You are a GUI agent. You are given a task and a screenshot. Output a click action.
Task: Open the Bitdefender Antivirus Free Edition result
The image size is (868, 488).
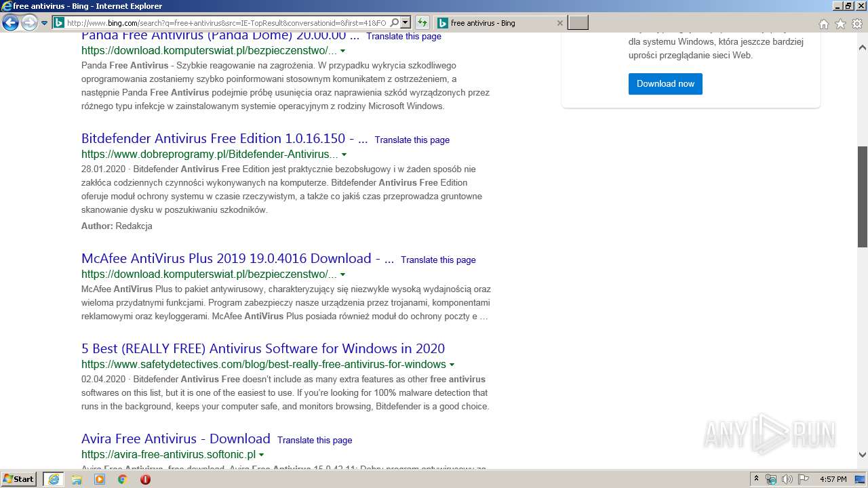(224, 139)
